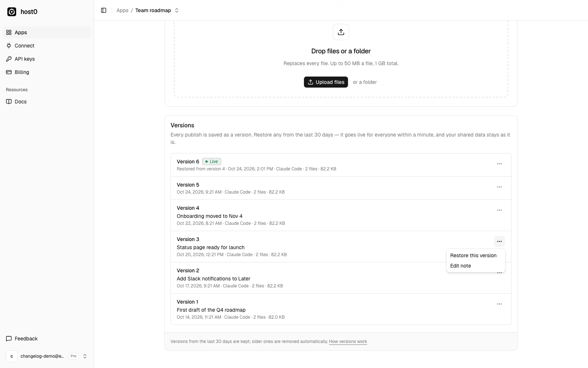Click the Pro plan badge

click(x=73, y=356)
